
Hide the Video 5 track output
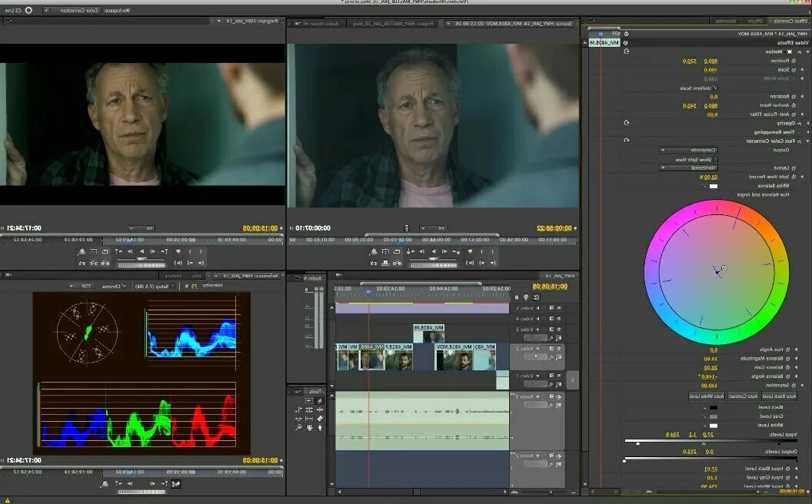(559, 308)
